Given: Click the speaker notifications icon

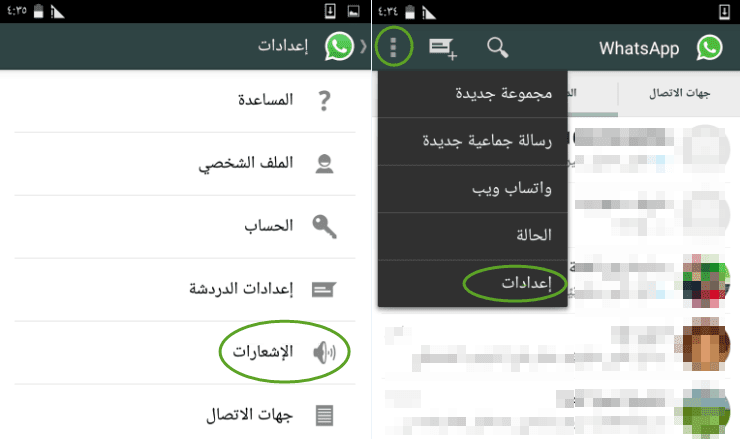Looking at the screenshot, I should coord(325,352).
